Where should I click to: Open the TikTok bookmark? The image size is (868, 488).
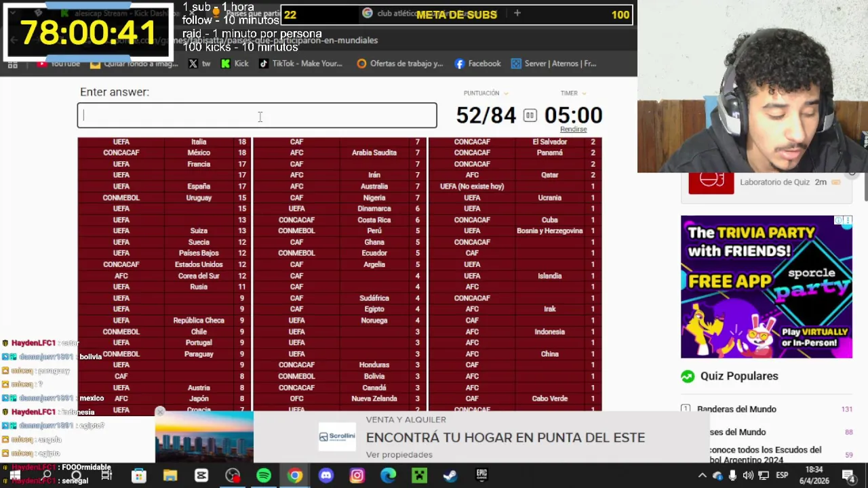[x=300, y=64]
